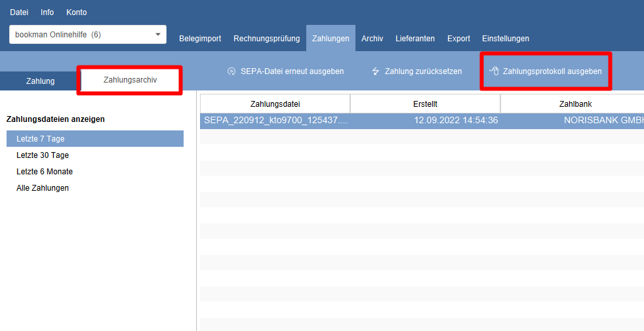
Task: Click Zahlungsprotokoll ausgeben label
Action: [552, 71]
